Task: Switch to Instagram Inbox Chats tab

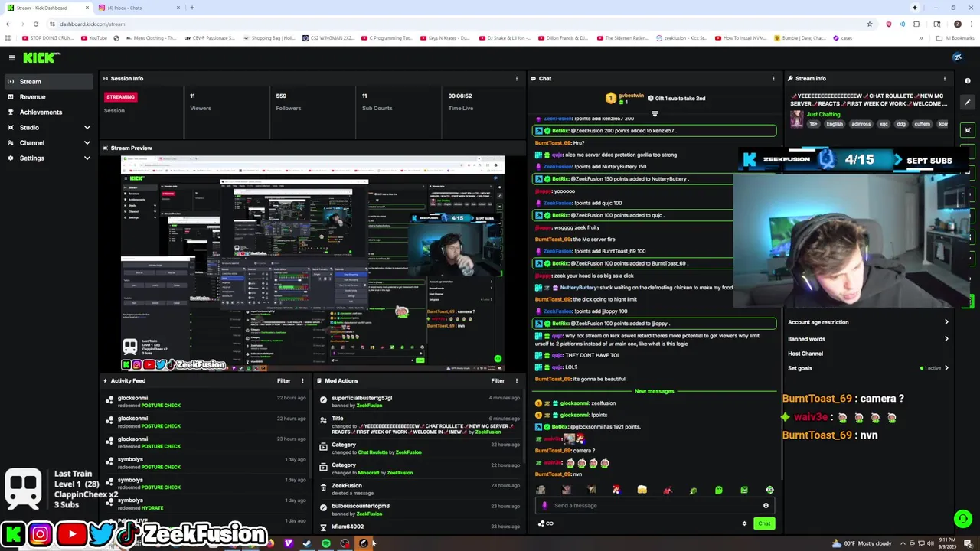Action: (x=138, y=8)
